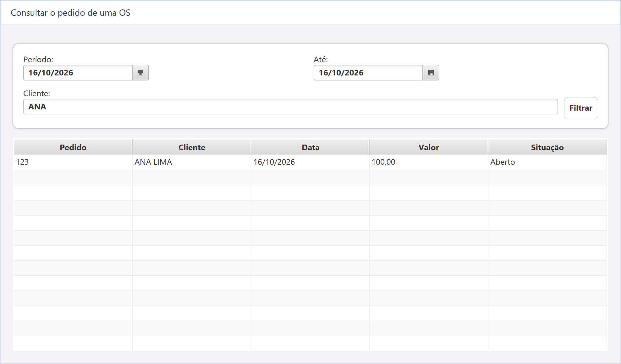
Task: Click the Cliente label above the text field
Action: click(37, 93)
